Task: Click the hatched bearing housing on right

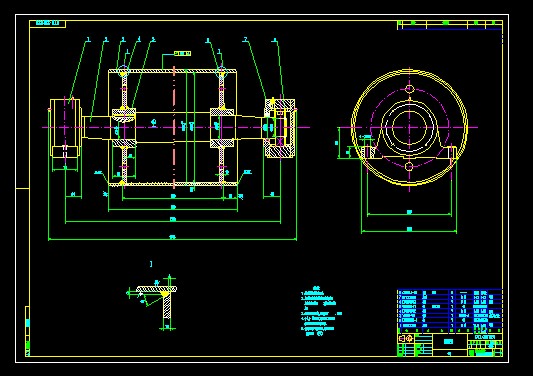Action: [280, 128]
